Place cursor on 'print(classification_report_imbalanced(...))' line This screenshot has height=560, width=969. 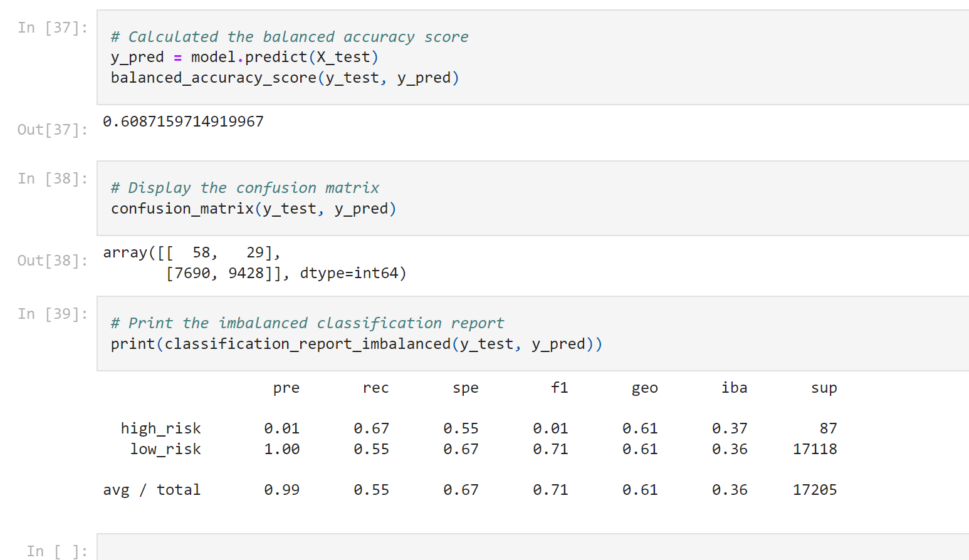(x=356, y=344)
